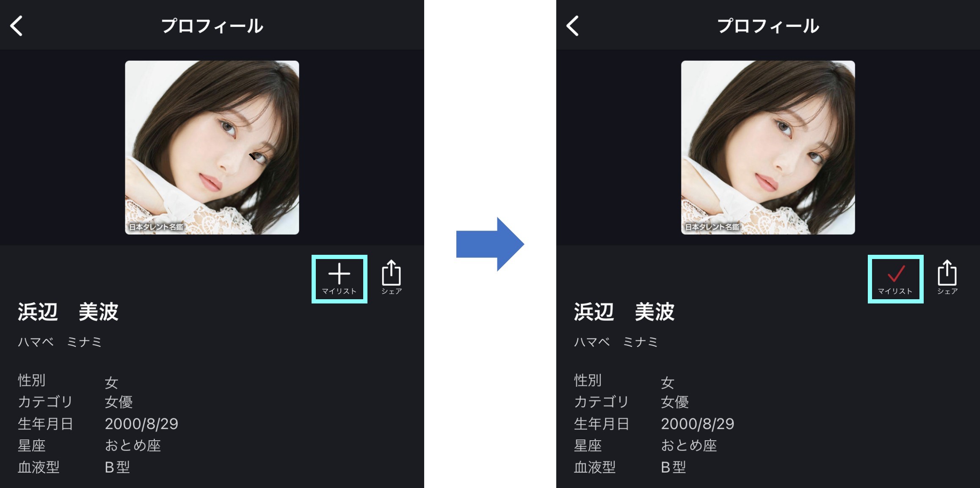
Task: Tap the シェア icon in the right screen
Action: tap(947, 278)
